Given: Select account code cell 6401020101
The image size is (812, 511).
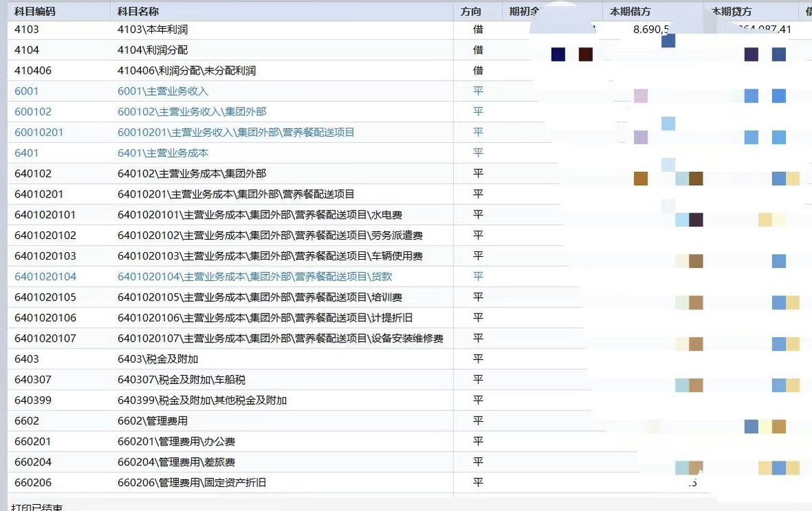Looking at the screenshot, I should pos(46,215).
